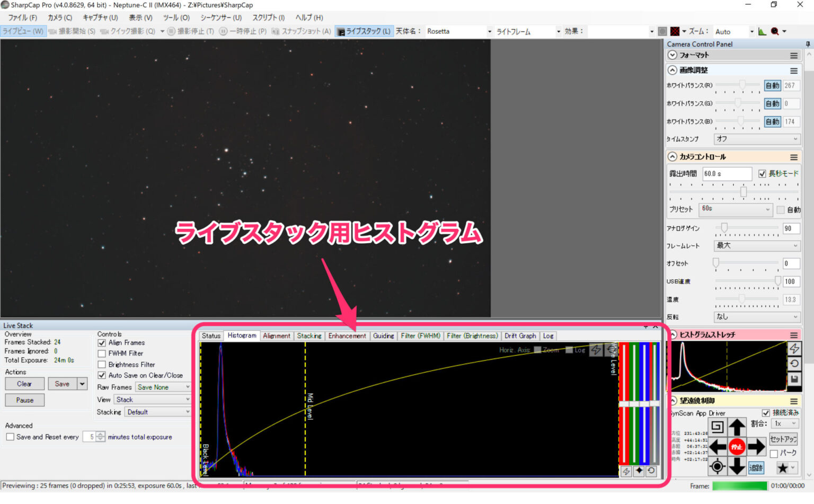Click lightning icon below live stack color sliders
814x504 pixels.
point(626,471)
